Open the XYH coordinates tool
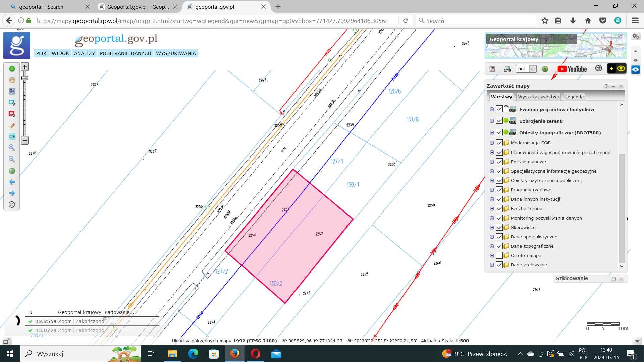 click(12, 137)
